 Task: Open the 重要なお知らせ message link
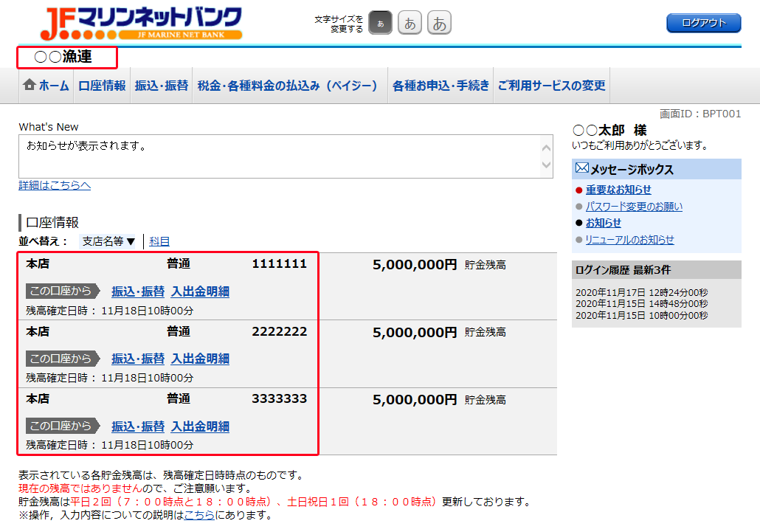[x=618, y=190]
